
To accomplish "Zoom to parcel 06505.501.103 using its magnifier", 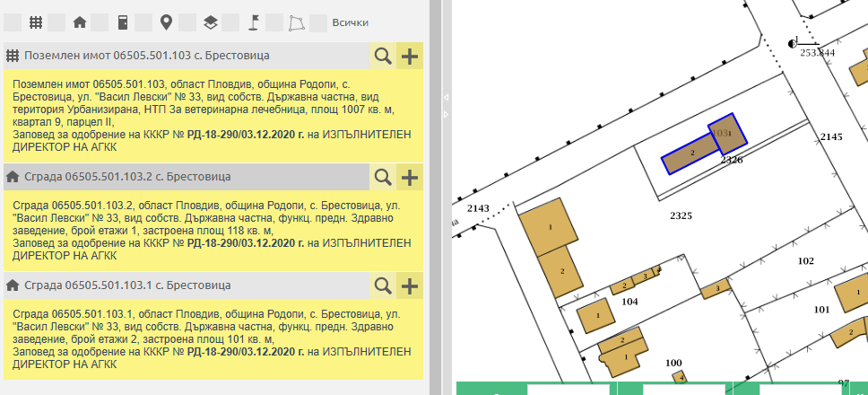I will pyautogui.click(x=383, y=56).
